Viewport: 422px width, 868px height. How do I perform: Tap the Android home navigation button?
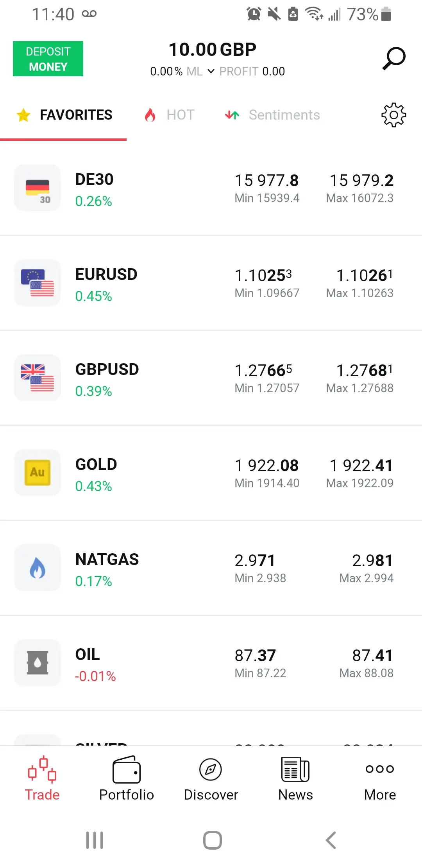pyautogui.click(x=212, y=840)
